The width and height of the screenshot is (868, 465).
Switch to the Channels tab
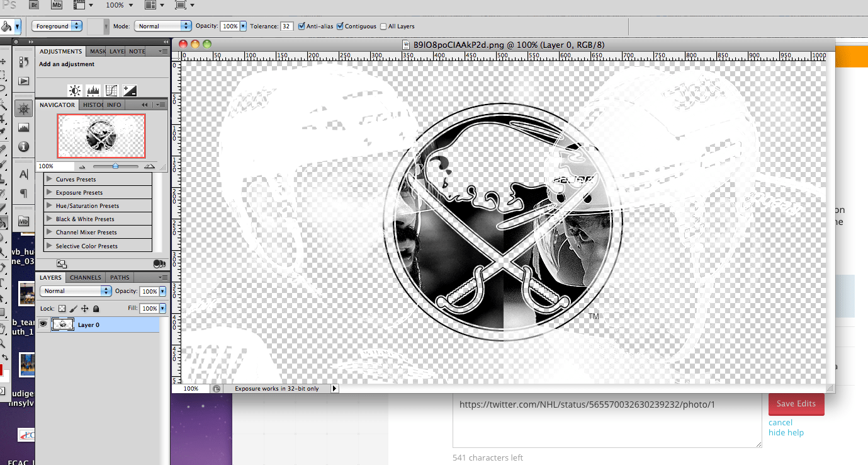(86, 277)
